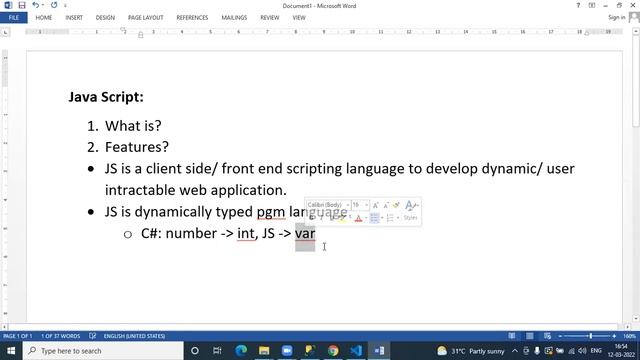The image size is (640, 360).
Task: Open Styles gallery from mini toolbar
Action: 410,218
